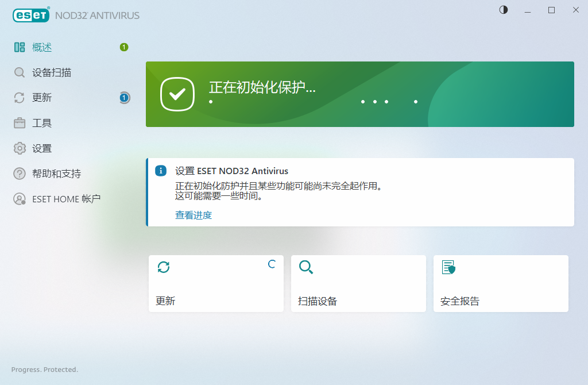Click the 正在初始化保护 status banner text
This screenshot has height=385, width=588.
pos(262,87)
